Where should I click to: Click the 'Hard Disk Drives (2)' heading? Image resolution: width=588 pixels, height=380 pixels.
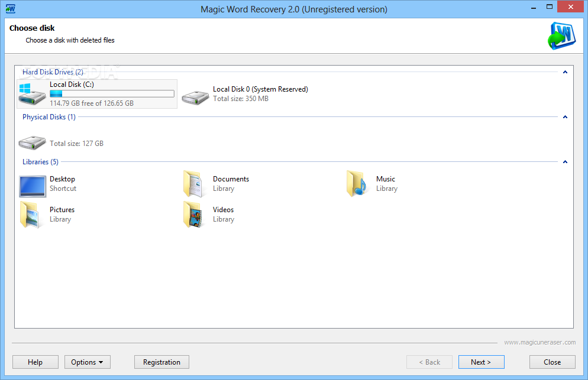[53, 72]
